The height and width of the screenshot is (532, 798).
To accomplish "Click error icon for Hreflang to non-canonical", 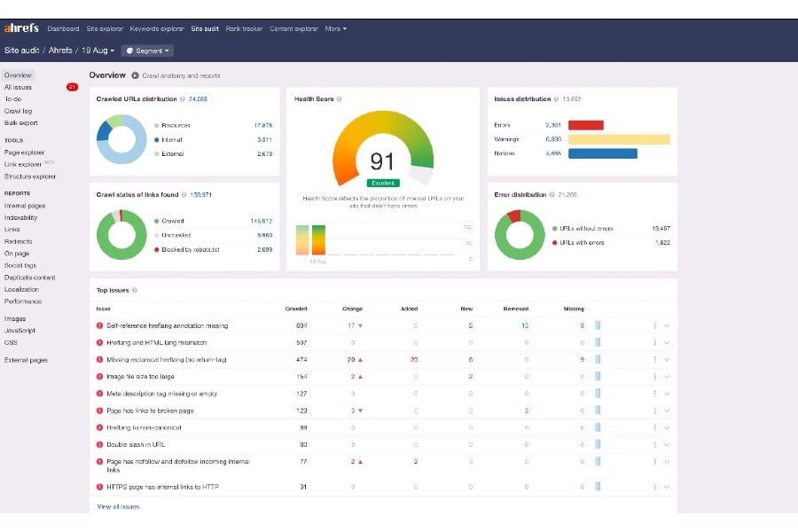I will click(99, 427).
